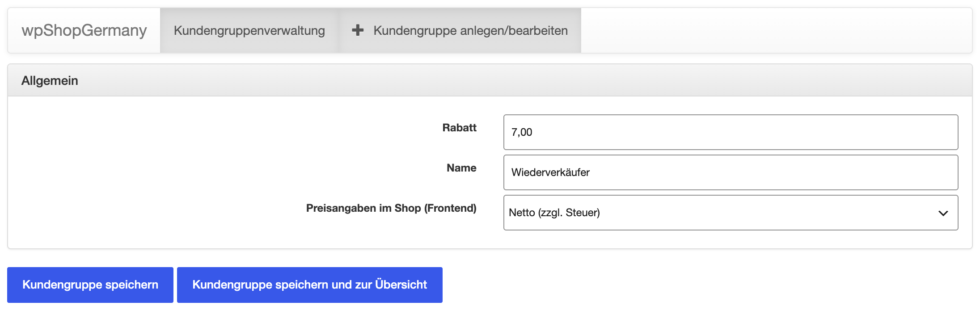The image size is (980, 310).
Task: Click into the Name field with Wiederverkäufer
Action: pos(731,172)
